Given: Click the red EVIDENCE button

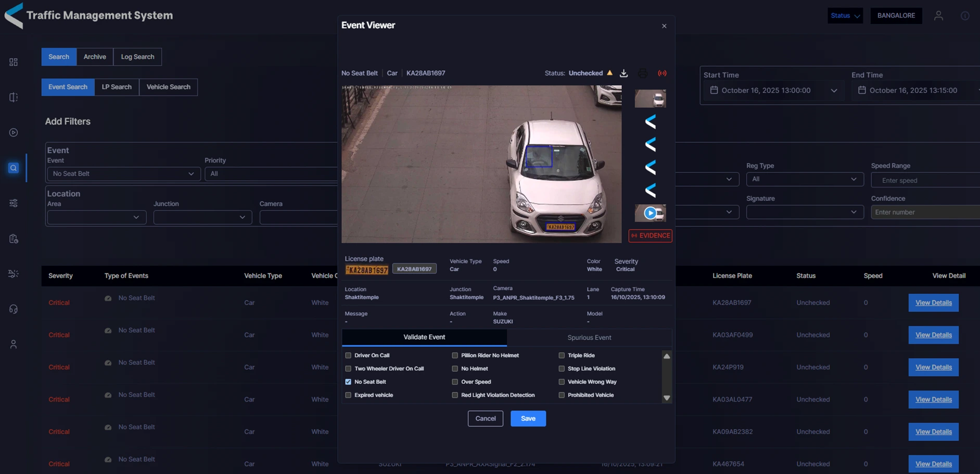Looking at the screenshot, I should [650, 236].
